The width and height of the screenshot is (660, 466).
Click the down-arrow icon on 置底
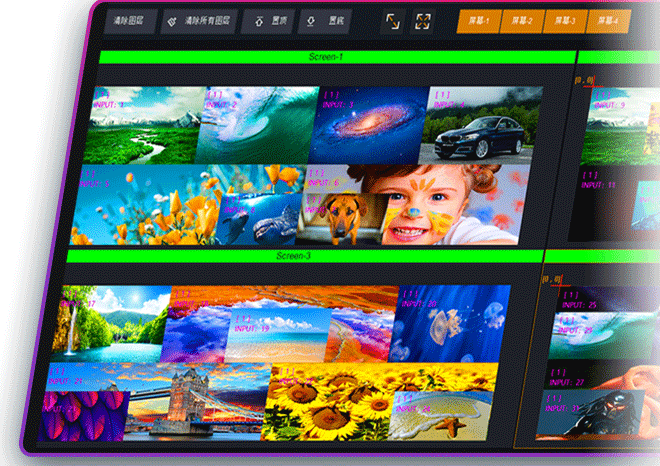(311, 21)
